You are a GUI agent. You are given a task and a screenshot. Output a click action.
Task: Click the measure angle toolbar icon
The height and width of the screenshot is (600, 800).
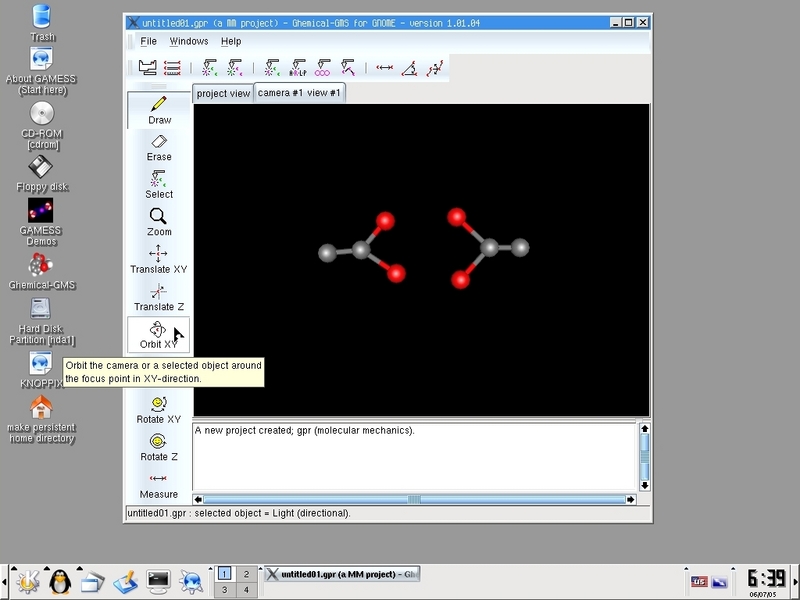(x=410, y=68)
